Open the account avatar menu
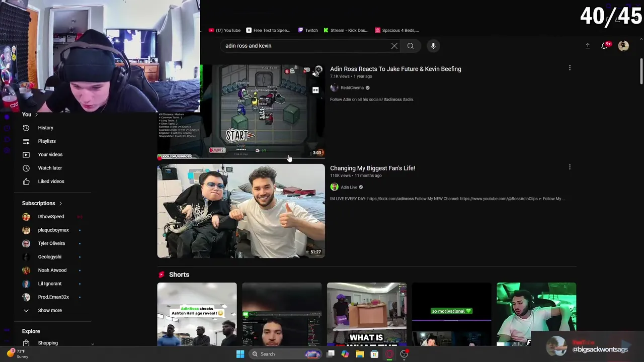 click(x=623, y=46)
